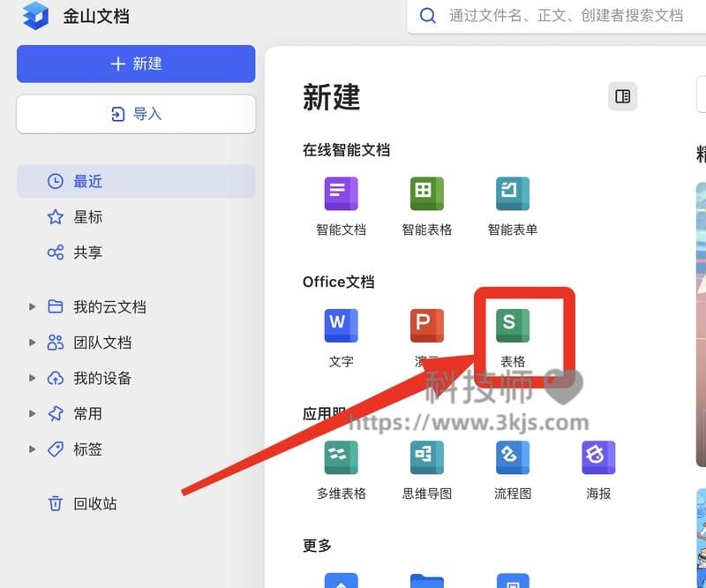Expand the 我的设备 tree arrow
The width and height of the screenshot is (706, 588).
(x=32, y=378)
